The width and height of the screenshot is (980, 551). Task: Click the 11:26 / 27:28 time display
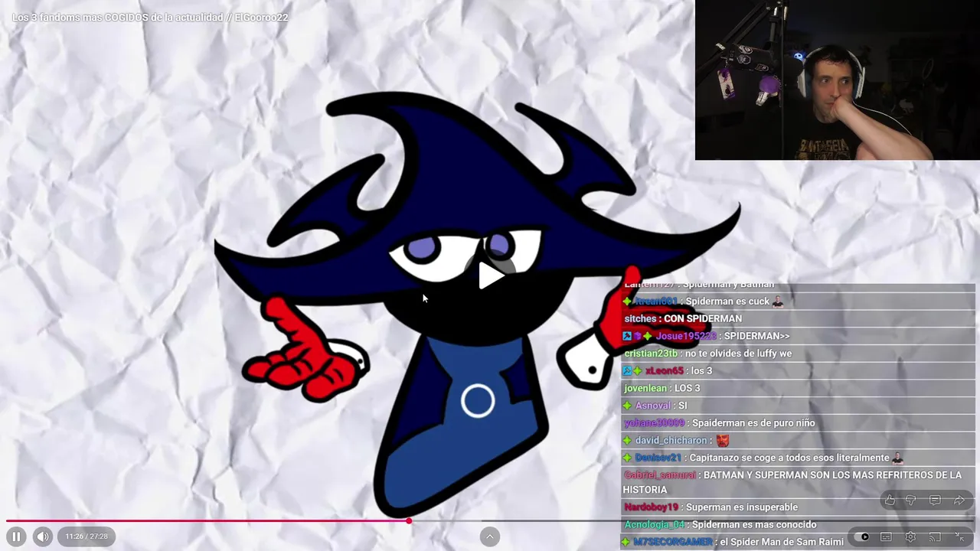87,536
